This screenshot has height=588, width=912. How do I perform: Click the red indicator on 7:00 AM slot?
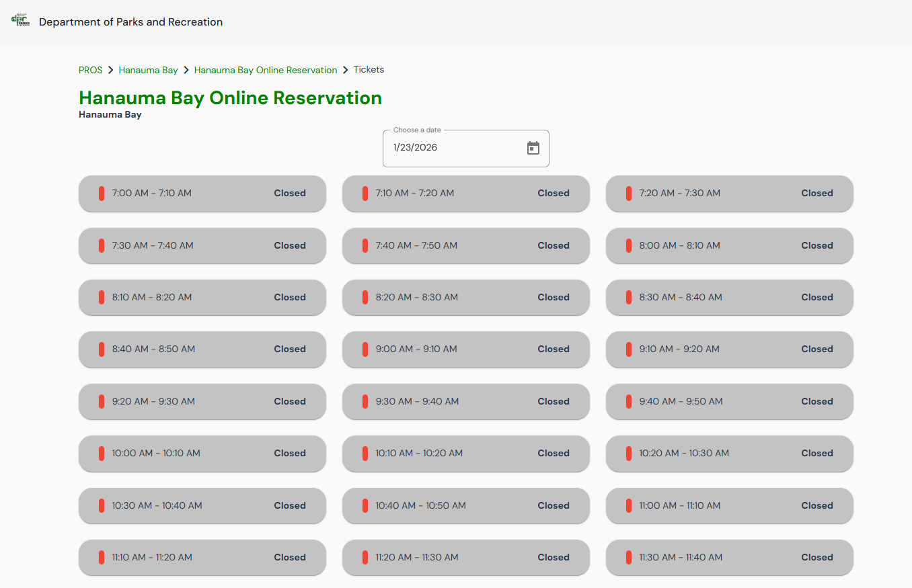tap(102, 194)
